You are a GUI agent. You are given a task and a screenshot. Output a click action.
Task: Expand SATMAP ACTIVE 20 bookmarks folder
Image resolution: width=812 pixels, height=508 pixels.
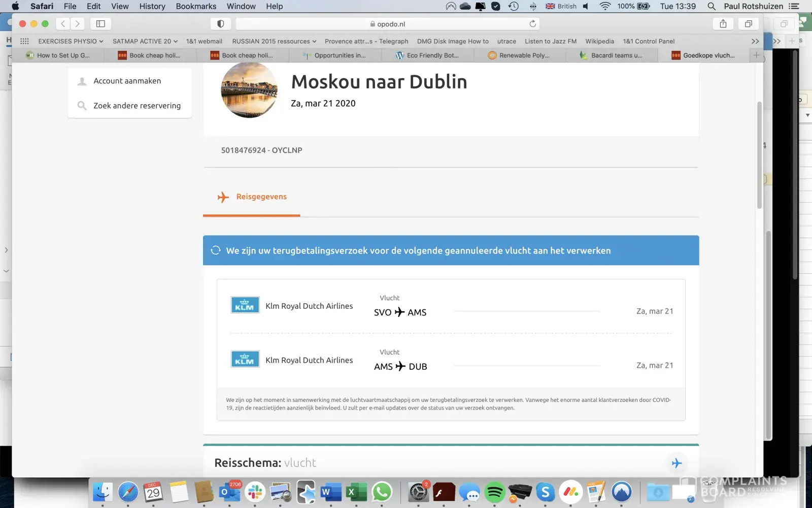145,41
